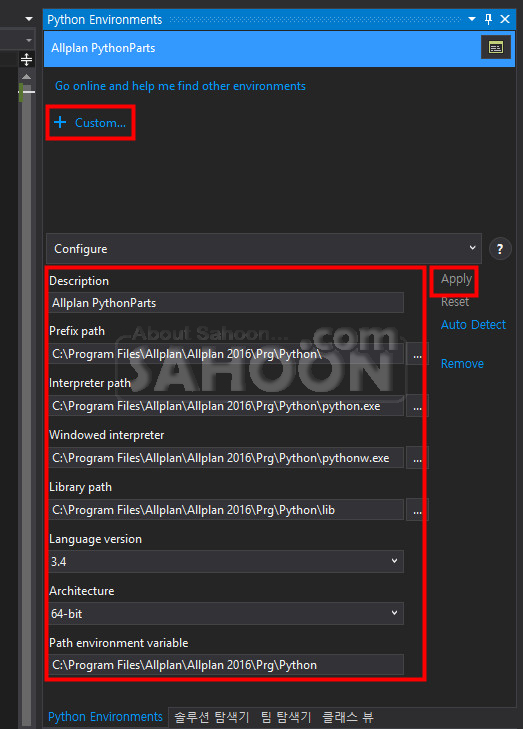The image size is (523, 729).
Task: Add a Custom... environment
Action: coord(90,123)
